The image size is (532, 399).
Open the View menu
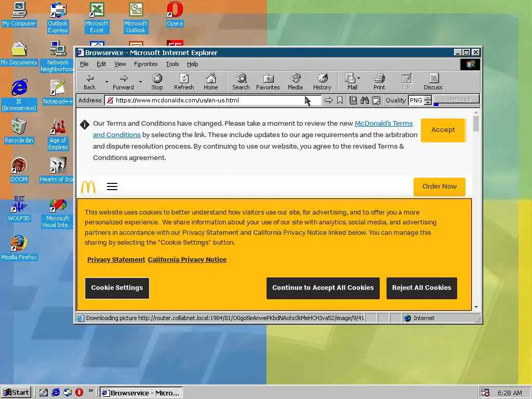tap(120, 64)
